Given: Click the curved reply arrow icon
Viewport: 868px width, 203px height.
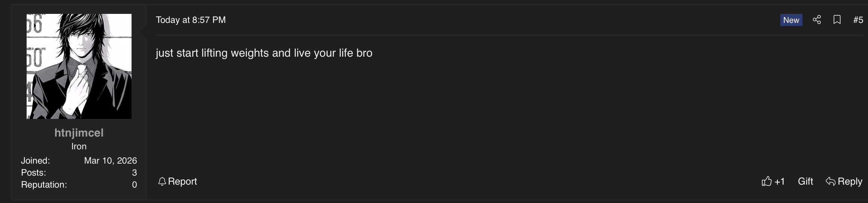Looking at the screenshot, I should [830, 182].
